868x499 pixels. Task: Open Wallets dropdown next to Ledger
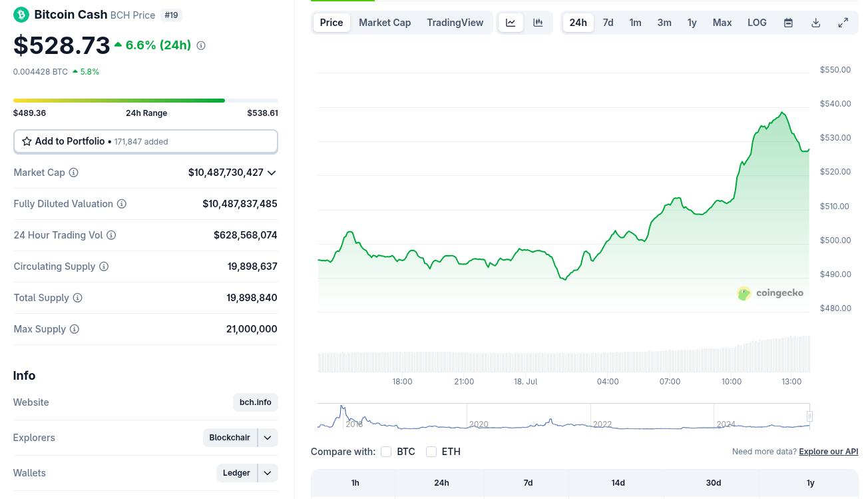tap(268, 473)
